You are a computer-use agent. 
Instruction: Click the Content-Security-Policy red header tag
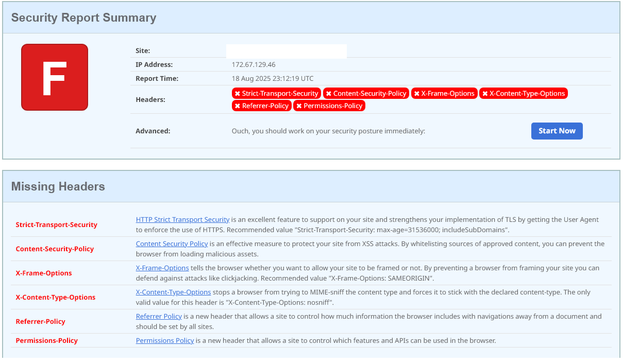366,93
